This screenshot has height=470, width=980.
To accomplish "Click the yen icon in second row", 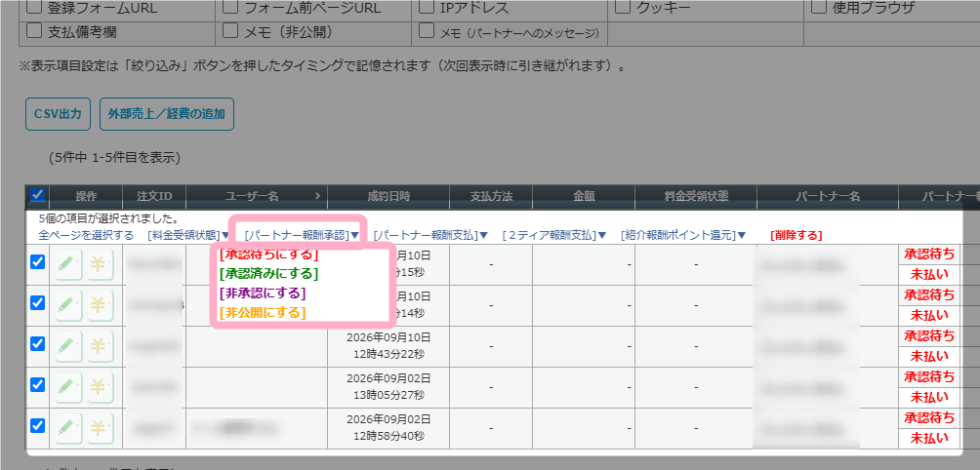I will pos(100,305).
